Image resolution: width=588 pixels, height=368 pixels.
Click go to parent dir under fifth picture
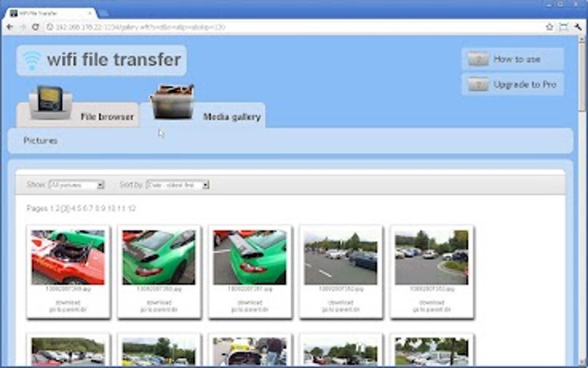click(432, 310)
